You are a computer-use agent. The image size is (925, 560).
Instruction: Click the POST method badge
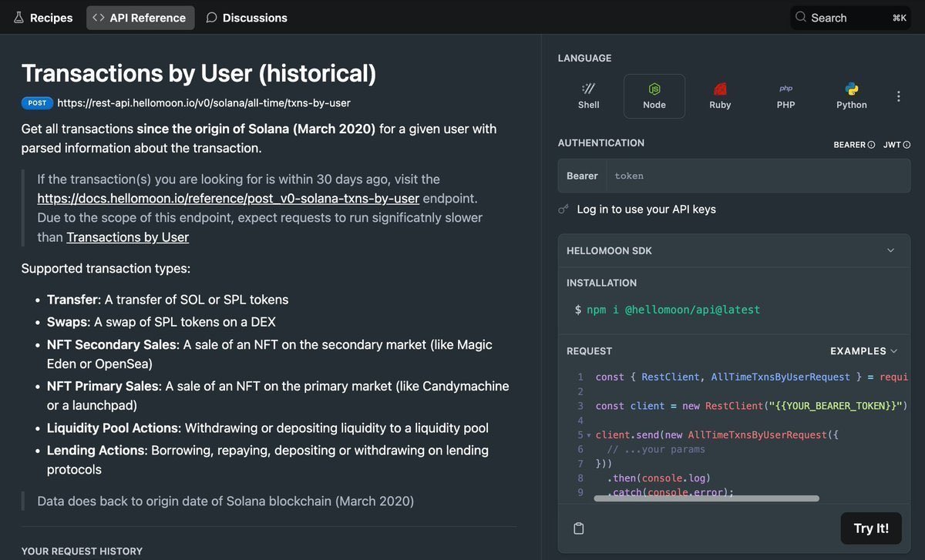click(37, 102)
